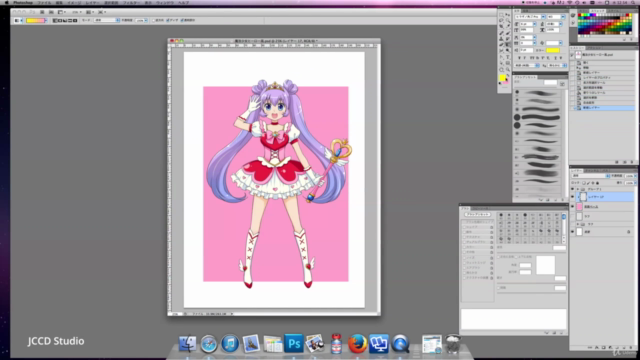Screen dimensions: 640x360
Task: Open the anti-aliasing dropdown in Character panel
Action: tap(558, 65)
